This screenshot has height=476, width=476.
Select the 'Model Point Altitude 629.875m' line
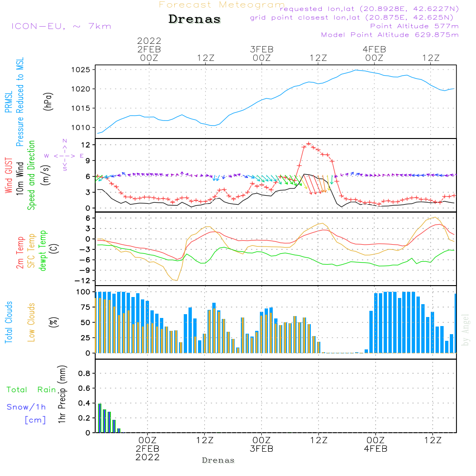point(390,35)
